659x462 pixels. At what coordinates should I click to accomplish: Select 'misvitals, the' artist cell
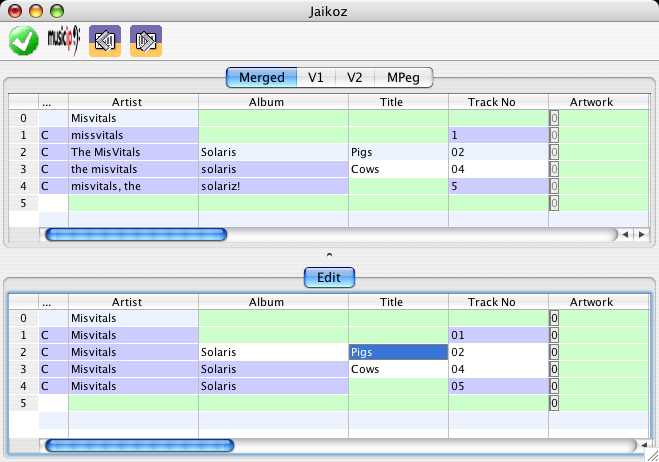coord(133,186)
